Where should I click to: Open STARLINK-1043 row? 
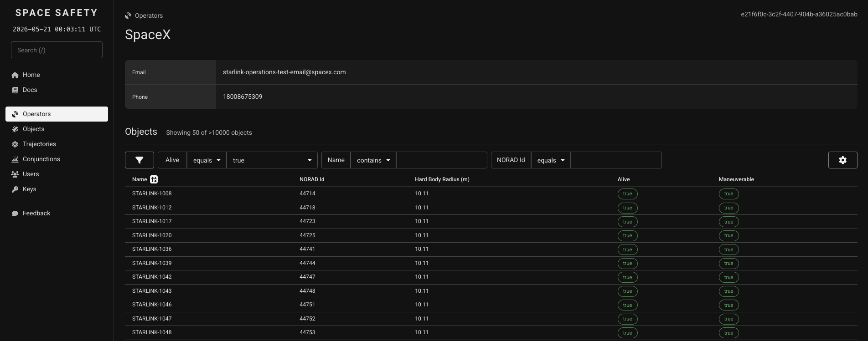[491, 291]
